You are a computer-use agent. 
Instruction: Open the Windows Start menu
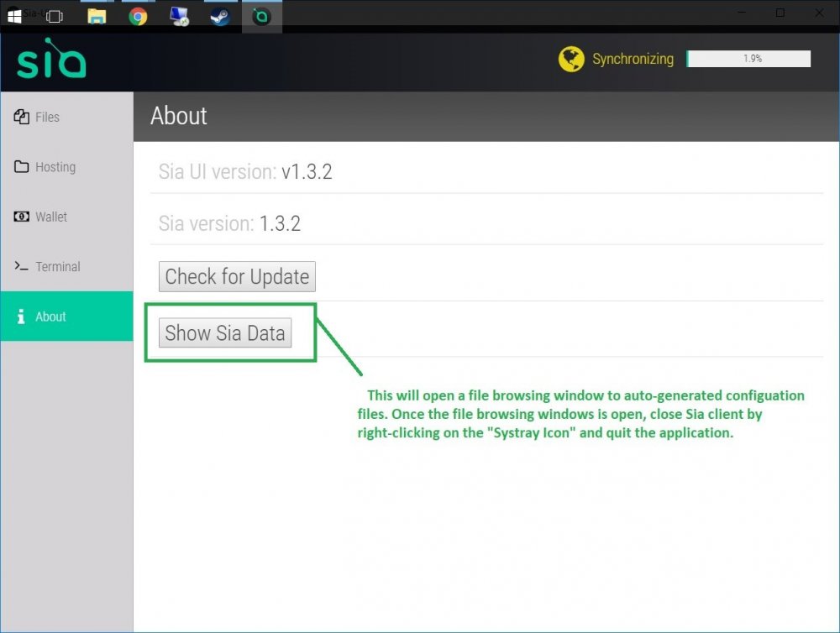14,15
